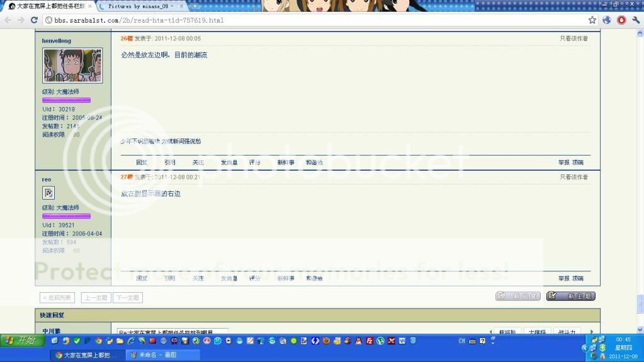Bookmark this page with the star icon
644x362 pixels.
(x=592, y=20)
